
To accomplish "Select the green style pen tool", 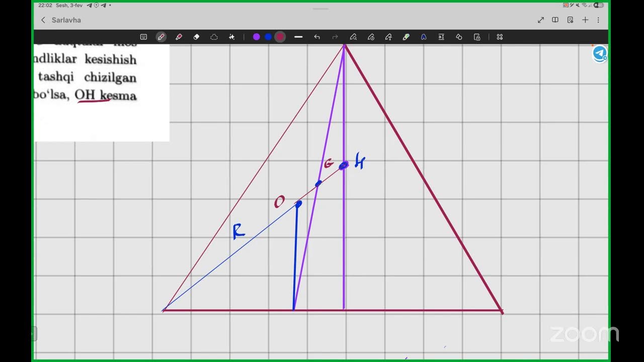I will click(406, 37).
